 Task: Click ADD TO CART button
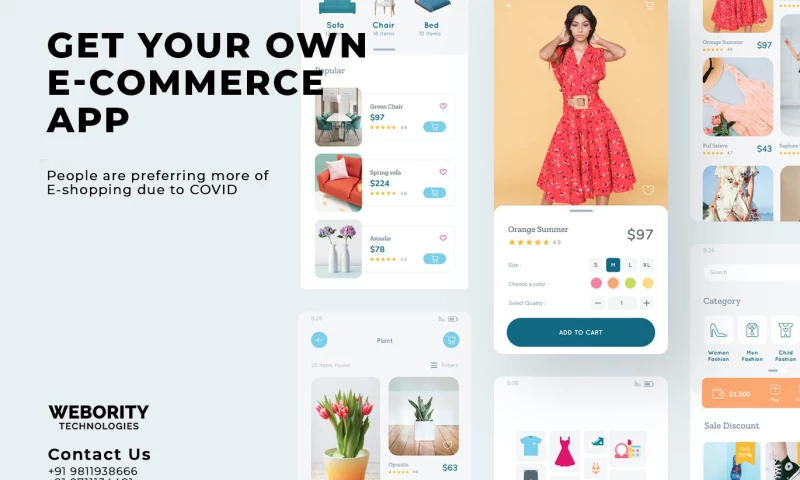point(581,332)
